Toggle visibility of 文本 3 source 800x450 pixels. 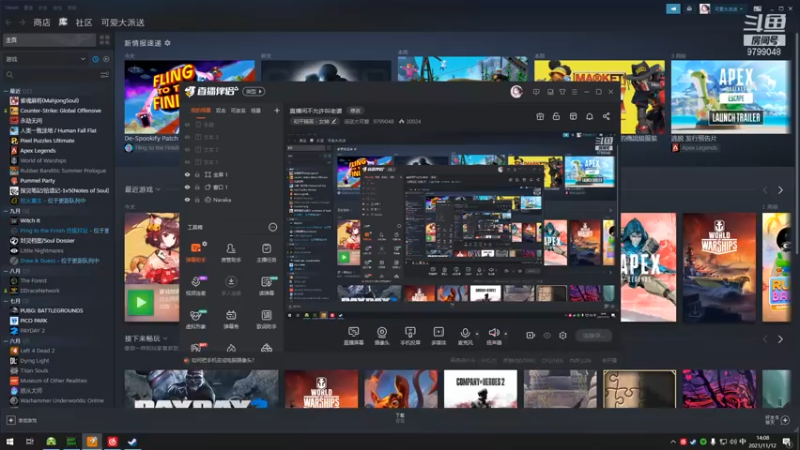pos(187,137)
